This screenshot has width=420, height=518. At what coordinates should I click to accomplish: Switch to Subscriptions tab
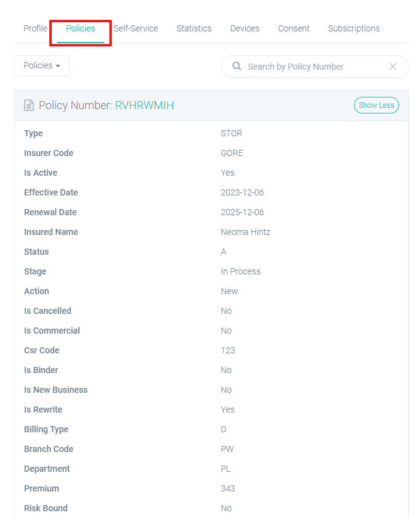[x=354, y=28]
